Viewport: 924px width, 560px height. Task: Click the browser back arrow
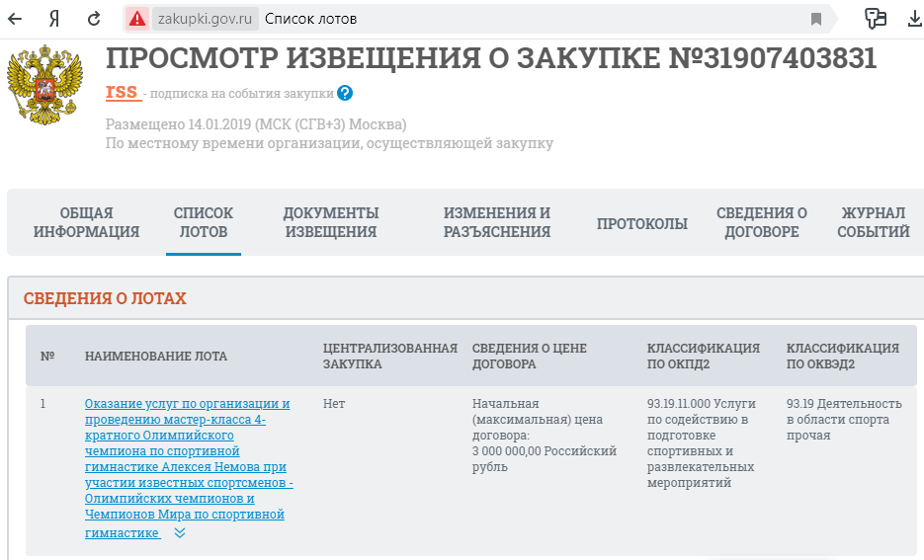point(16,19)
